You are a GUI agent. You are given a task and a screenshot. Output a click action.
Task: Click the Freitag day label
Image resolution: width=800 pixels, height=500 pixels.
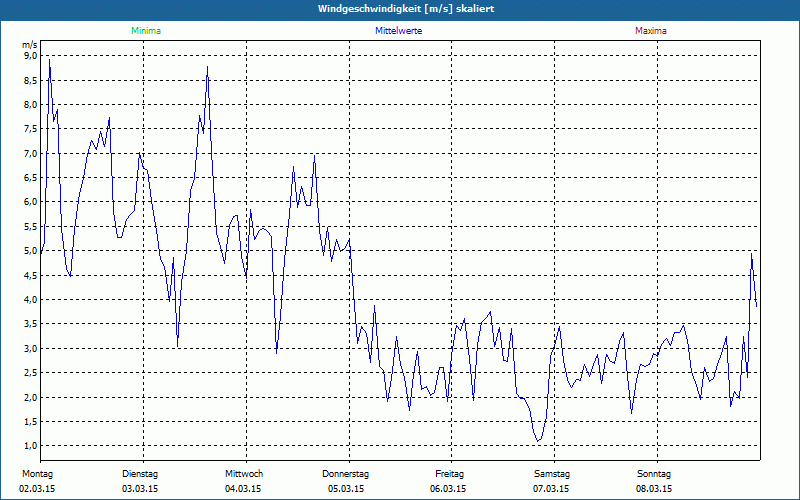click(x=449, y=474)
